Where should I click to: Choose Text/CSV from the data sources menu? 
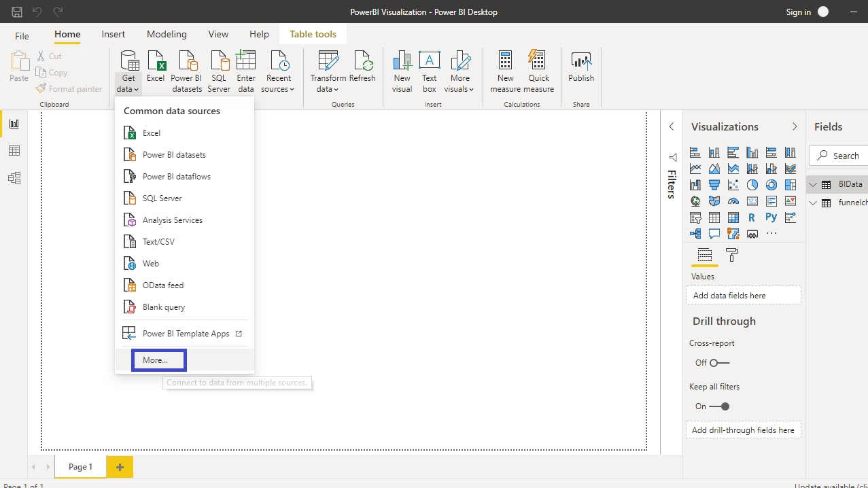(158, 242)
